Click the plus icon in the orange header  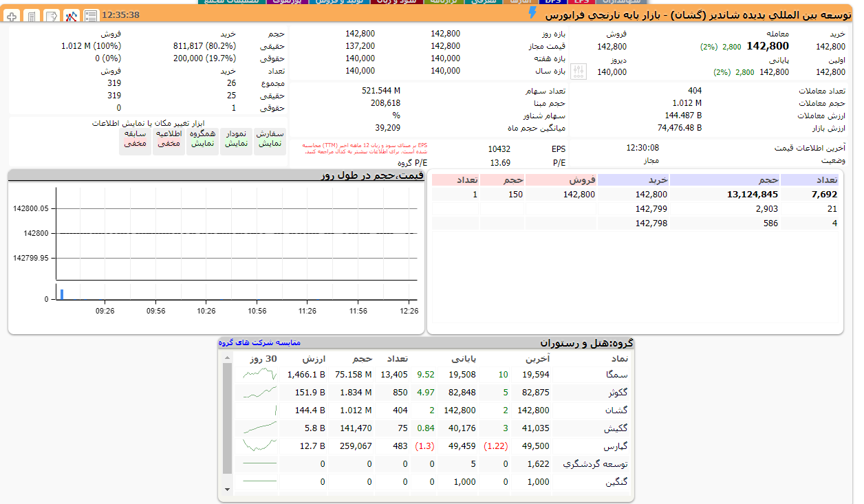12,15
